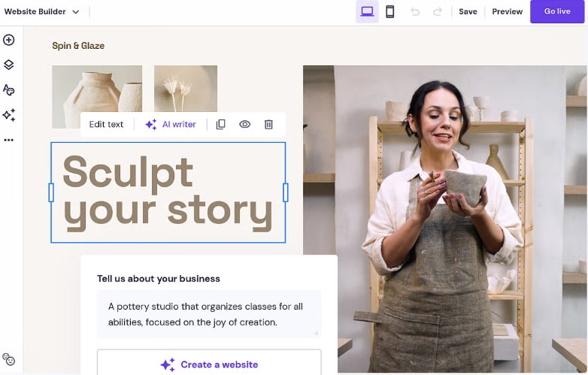
Task: Click the add element plus icon
Action: pyautogui.click(x=9, y=40)
